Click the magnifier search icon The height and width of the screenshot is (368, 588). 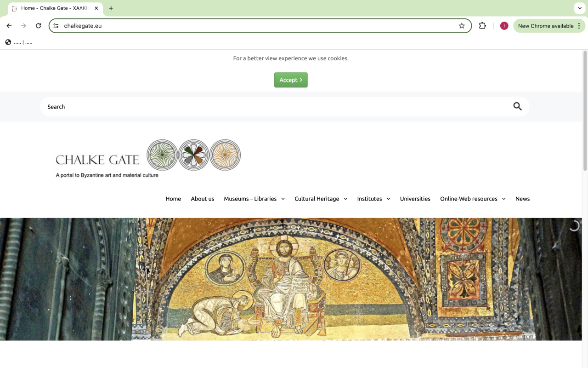point(517,107)
